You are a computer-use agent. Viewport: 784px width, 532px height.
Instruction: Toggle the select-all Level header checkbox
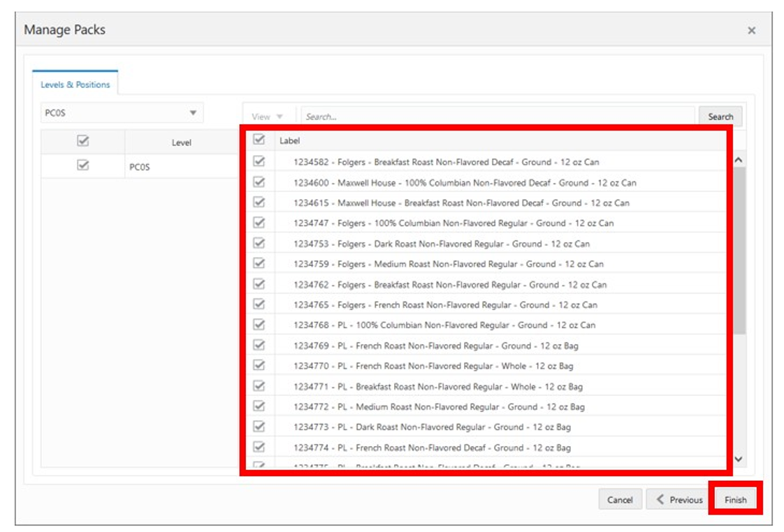coord(83,141)
